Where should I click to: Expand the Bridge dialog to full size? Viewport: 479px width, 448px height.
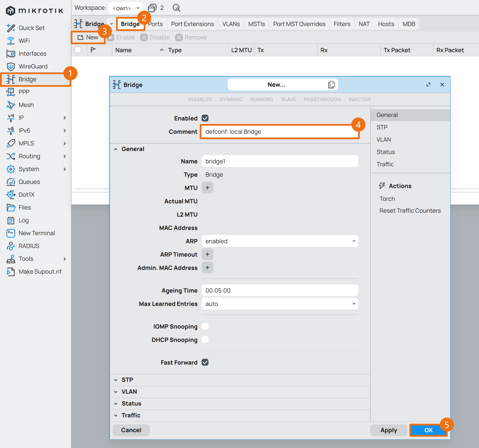coord(428,85)
